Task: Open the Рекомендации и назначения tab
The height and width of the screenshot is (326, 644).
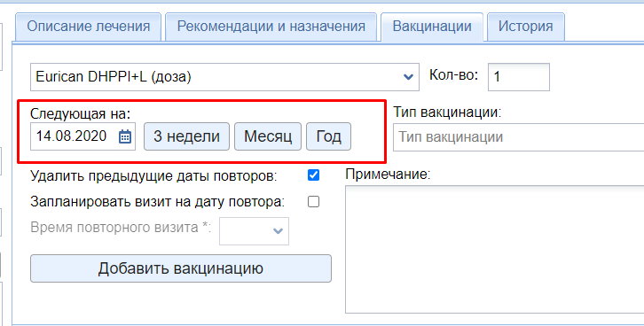Action: click(x=271, y=27)
